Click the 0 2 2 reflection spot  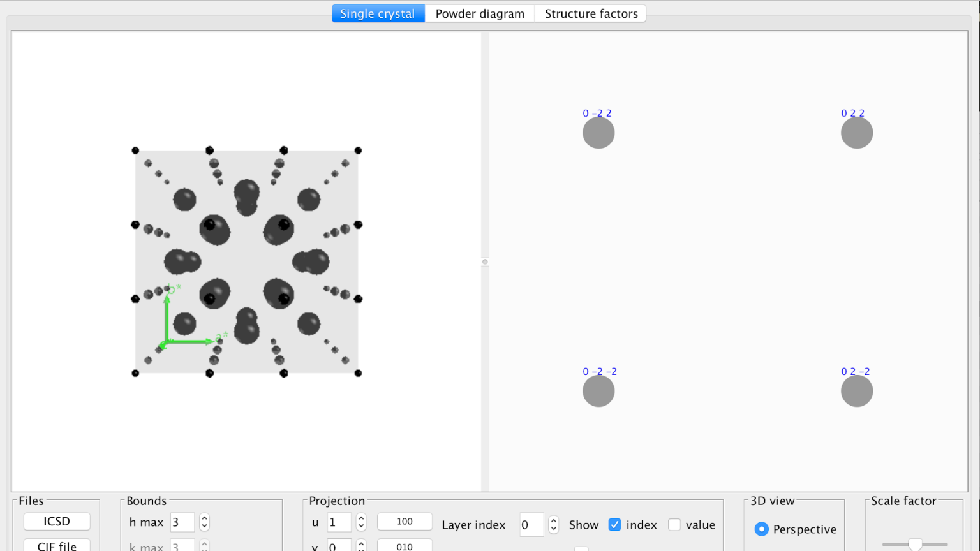click(x=857, y=132)
